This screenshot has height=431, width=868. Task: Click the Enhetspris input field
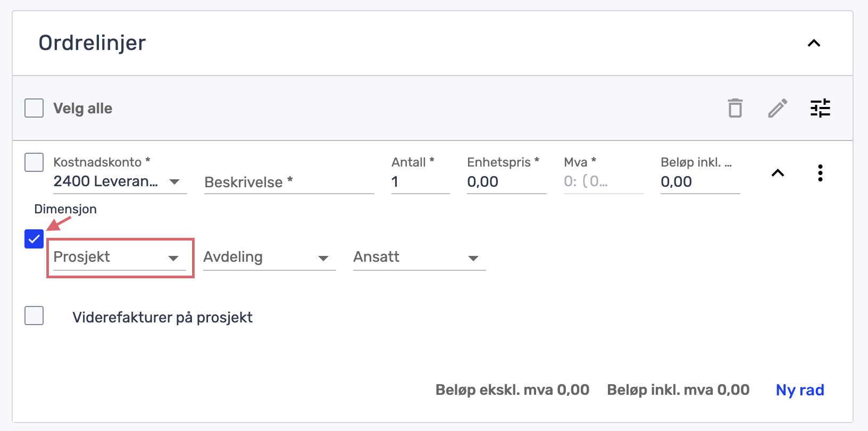coord(506,182)
